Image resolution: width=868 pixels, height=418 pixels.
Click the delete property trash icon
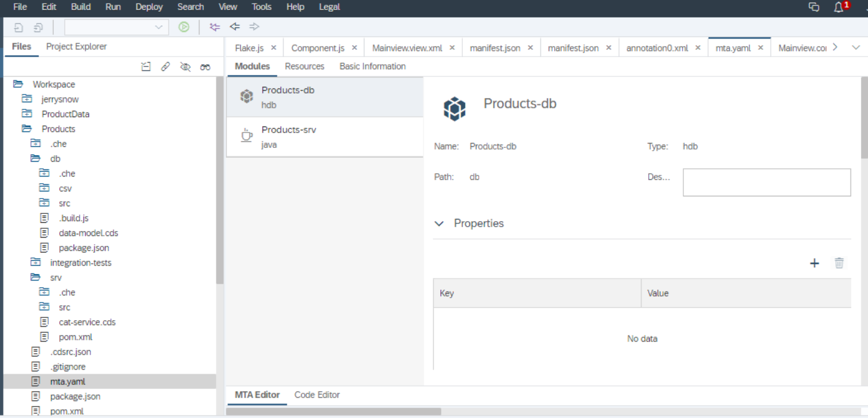[x=839, y=263]
